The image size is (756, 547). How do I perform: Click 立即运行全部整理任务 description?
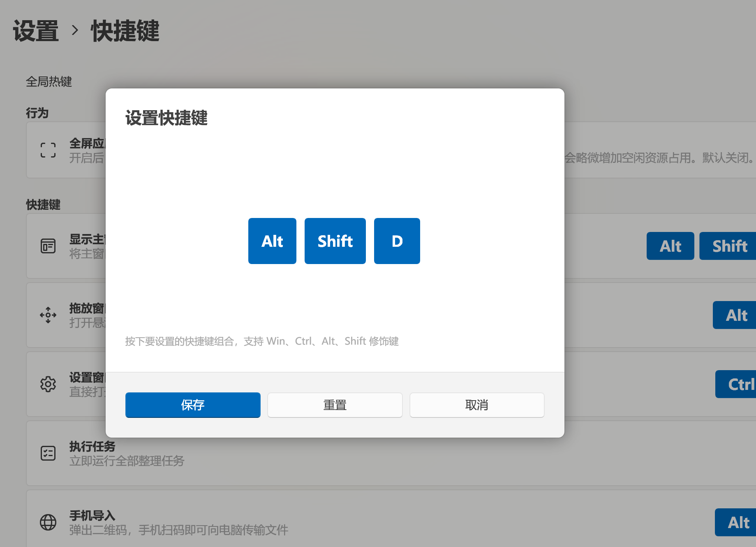click(127, 461)
